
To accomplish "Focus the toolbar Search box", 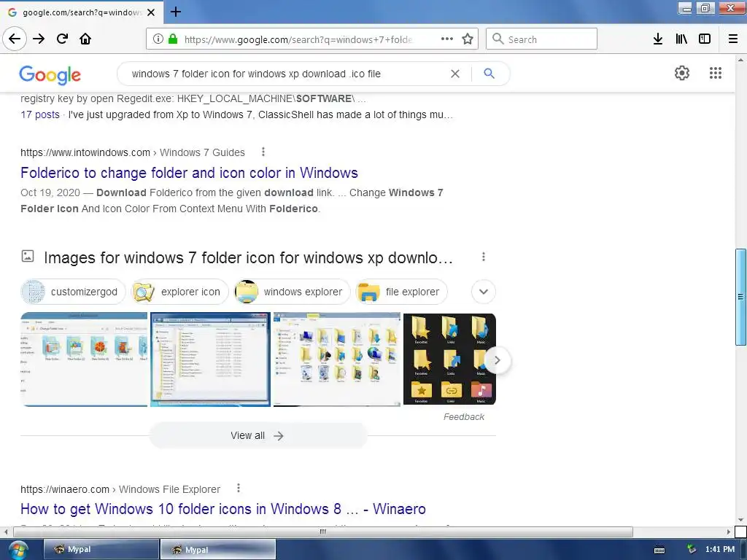I will pyautogui.click(x=542, y=39).
